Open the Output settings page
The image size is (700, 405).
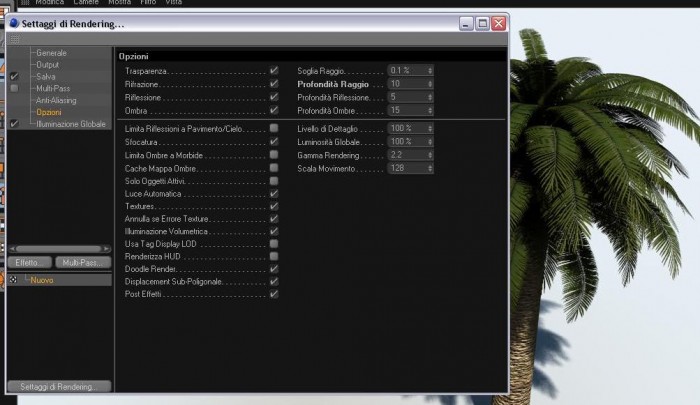(47, 65)
